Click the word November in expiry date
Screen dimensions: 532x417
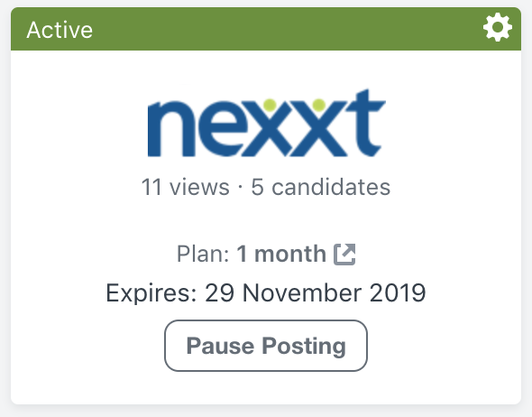pyautogui.click(x=302, y=292)
